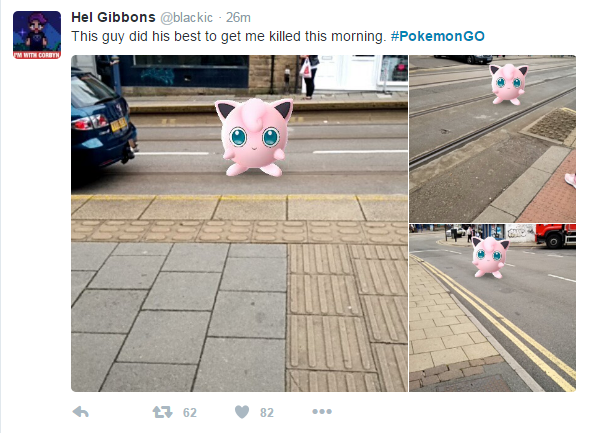Like the tweet via heart icon
The width and height of the screenshot is (589, 433).
(x=242, y=412)
